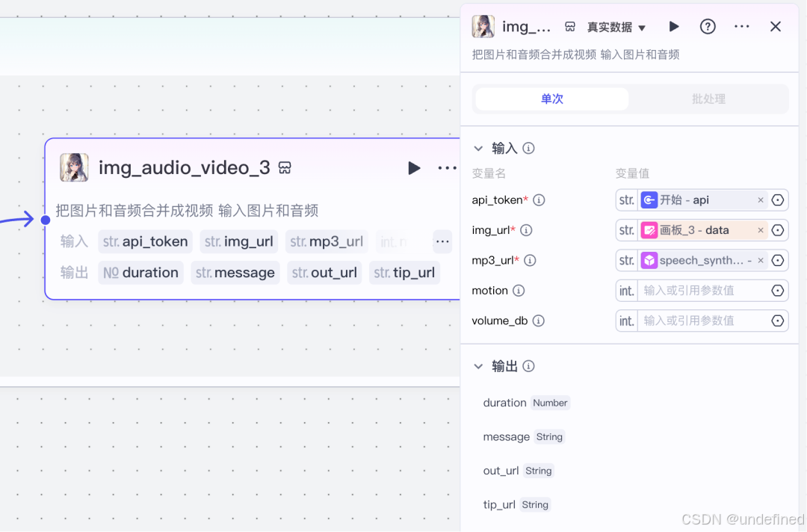Select the message output tag on node
This screenshot has height=532, width=807.
coord(235,273)
